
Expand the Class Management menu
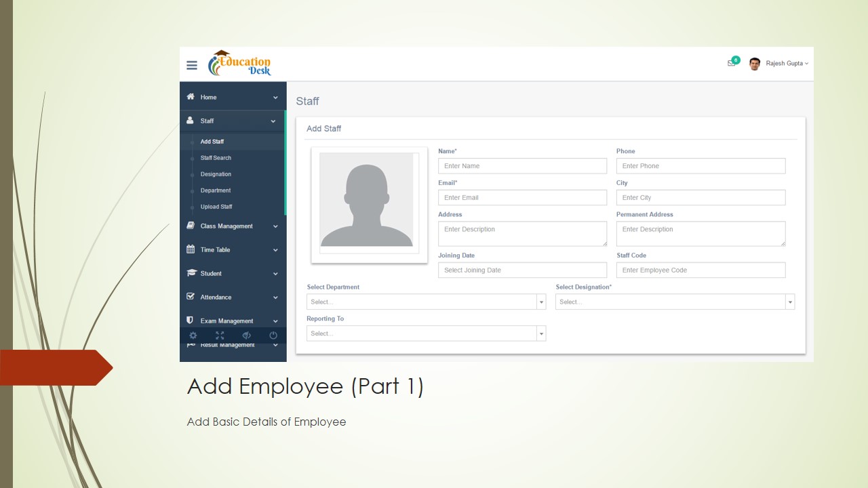pos(226,226)
